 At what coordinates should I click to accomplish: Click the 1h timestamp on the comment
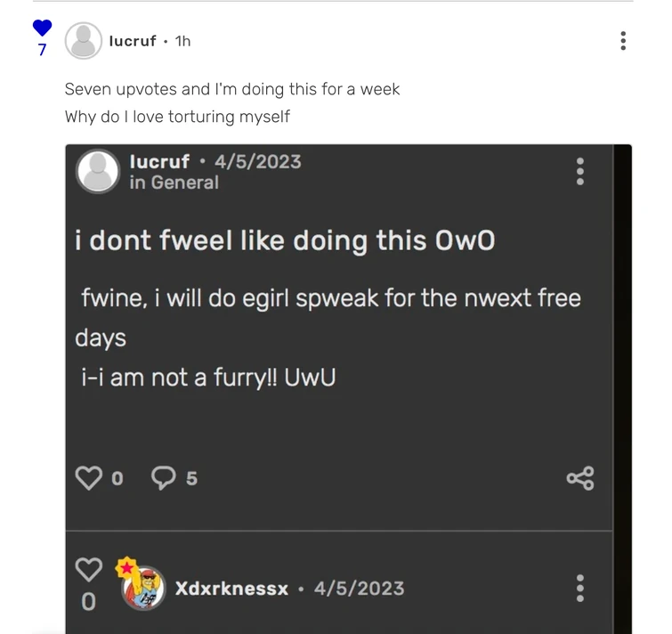[182, 41]
